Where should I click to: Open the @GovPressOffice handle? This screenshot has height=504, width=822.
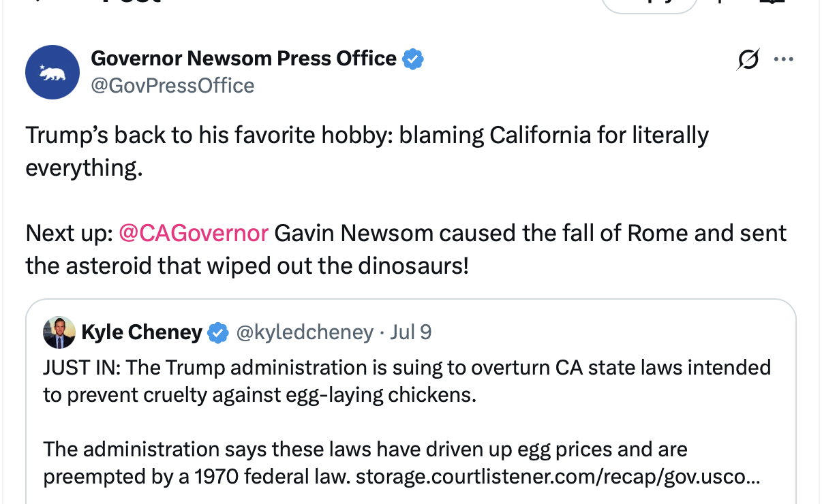tap(172, 86)
